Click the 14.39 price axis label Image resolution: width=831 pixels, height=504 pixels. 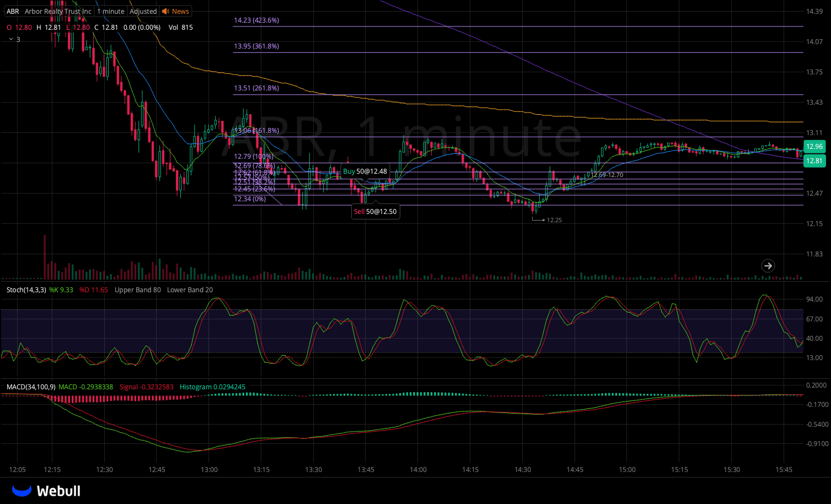pos(814,11)
